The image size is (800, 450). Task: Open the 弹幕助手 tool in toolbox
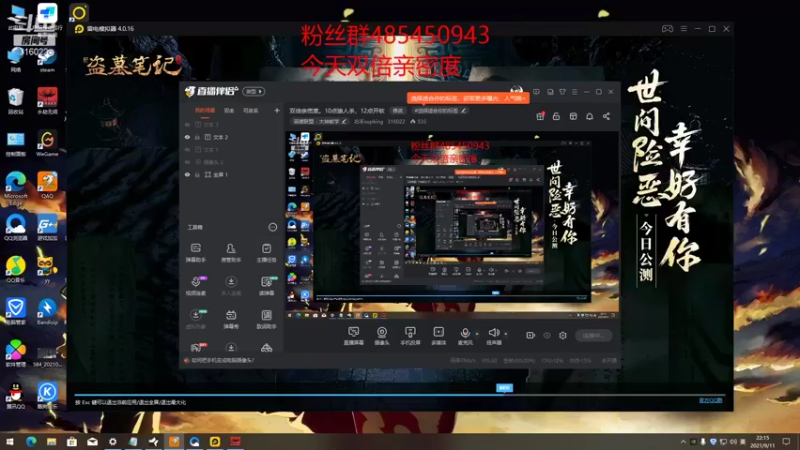click(x=195, y=253)
